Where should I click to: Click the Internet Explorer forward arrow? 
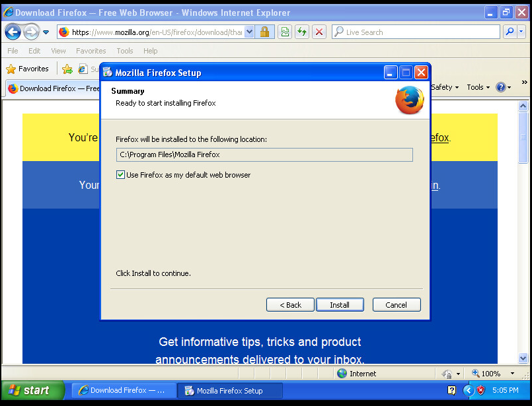coord(31,32)
